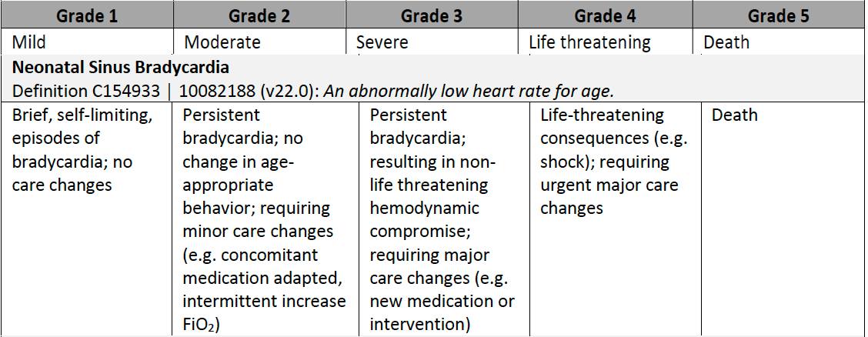This screenshot has height=337, width=868.
Task: Select the Grade 4 column header
Action: [x=606, y=15]
